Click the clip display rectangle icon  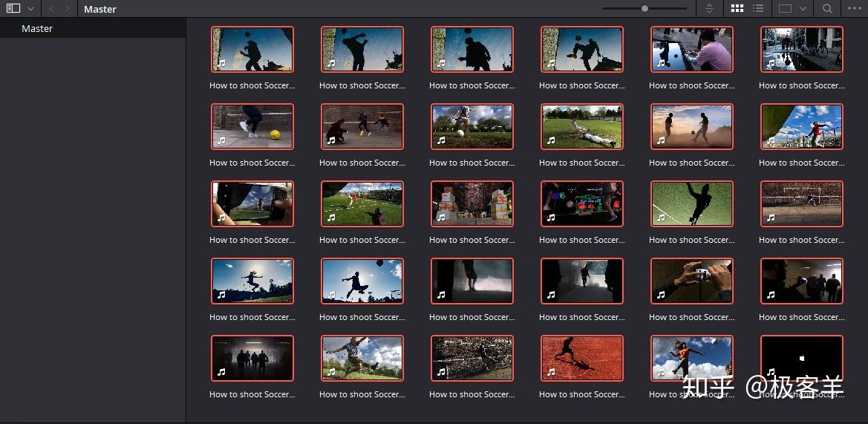(785, 8)
